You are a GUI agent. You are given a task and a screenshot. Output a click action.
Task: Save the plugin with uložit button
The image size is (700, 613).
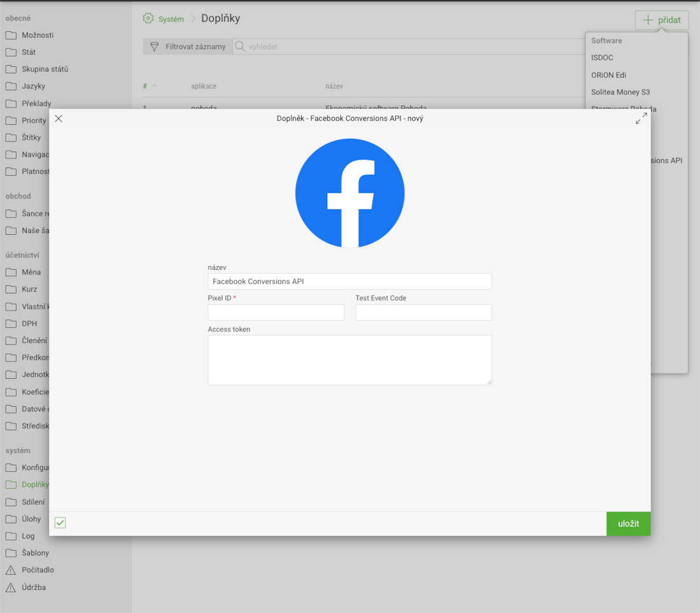[x=628, y=523]
